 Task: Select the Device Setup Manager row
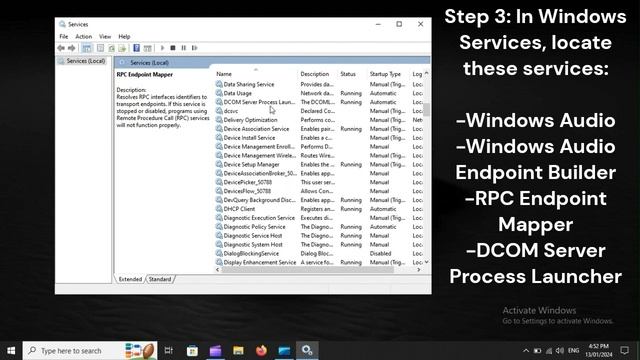[x=319, y=164]
